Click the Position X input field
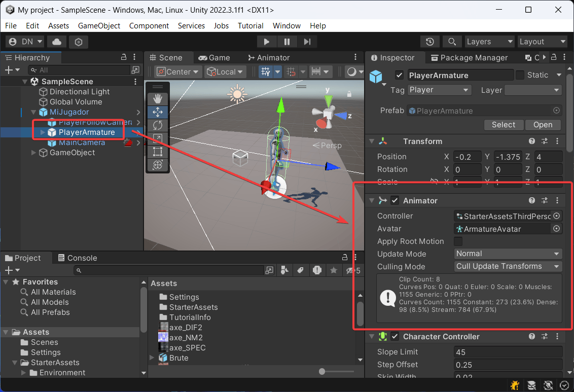 coord(467,157)
